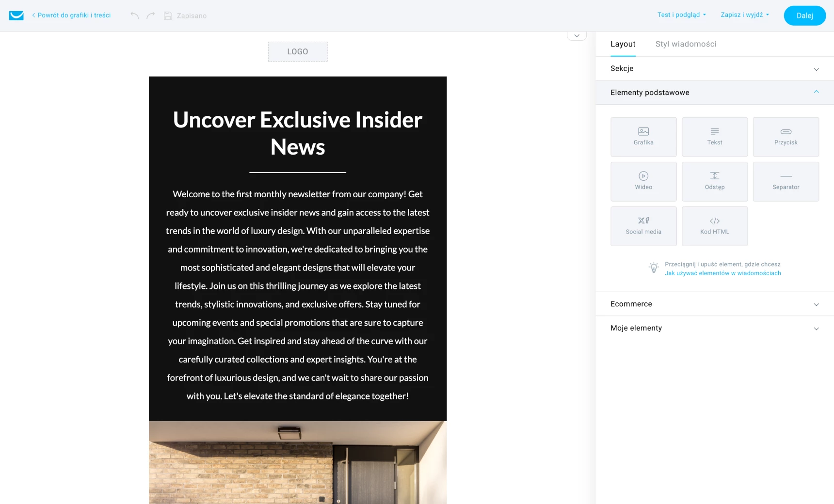Switch to the Styl wiadomości tab
The image size is (834, 504).
pyautogui.click(x=686, y=44)
